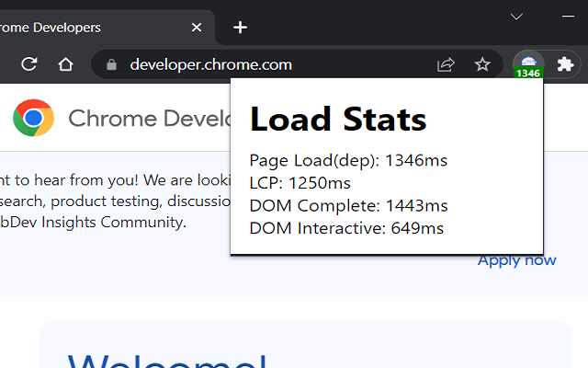The height and width of the screenshot is (368, 588).
Task: Click the Chrome Developers site title
Action: (x=149, y=119)
